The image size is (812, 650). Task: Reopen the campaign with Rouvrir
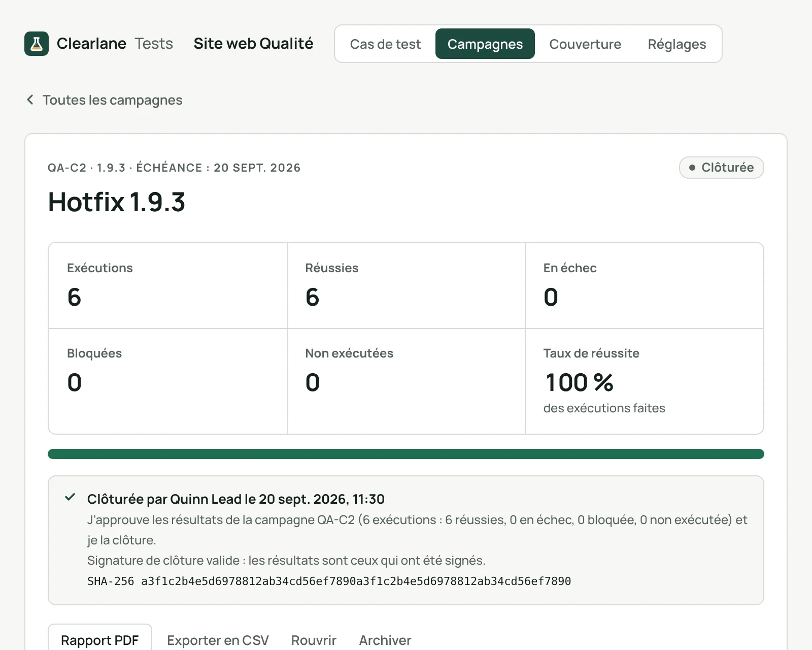[x=314, y=640]
